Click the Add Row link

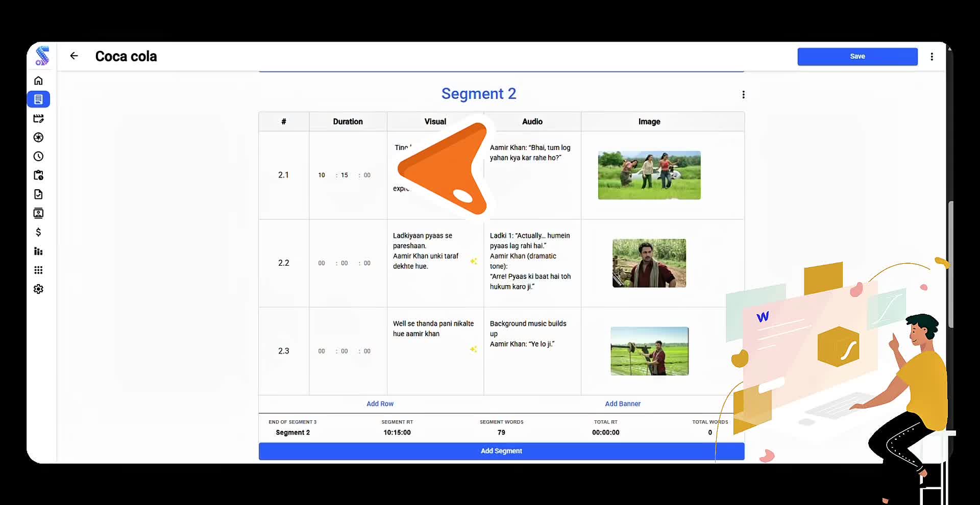tap(380, 403)
